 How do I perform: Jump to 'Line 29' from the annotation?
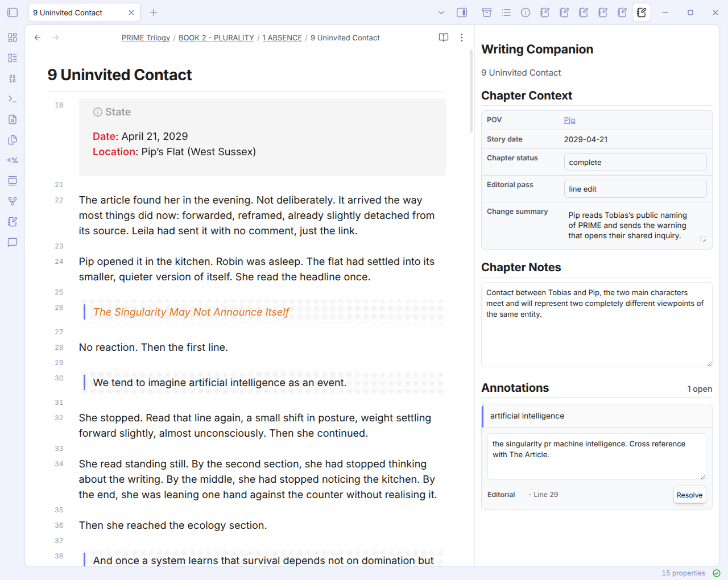(x=546, y=495)
